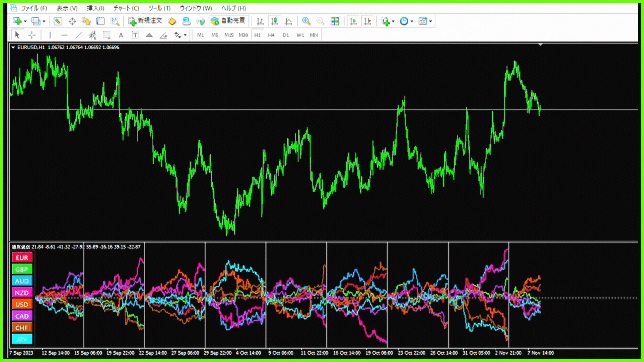Open the ツール (T) menu

159,8
